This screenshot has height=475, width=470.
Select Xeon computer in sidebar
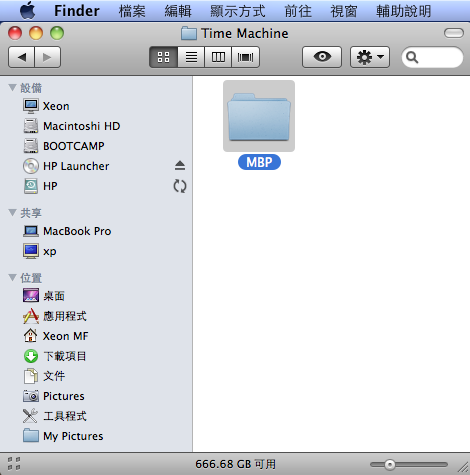[96, 106]
